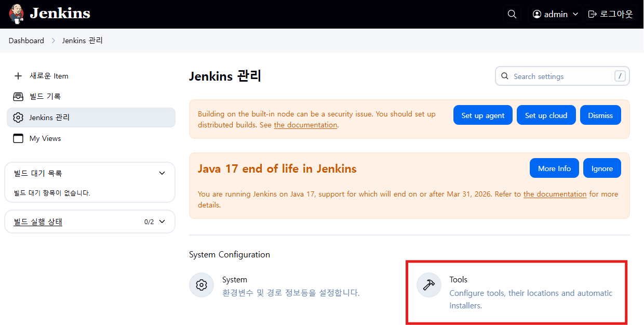Click the Set up agent button
644x325 pixels.
(x=483, y=115)
